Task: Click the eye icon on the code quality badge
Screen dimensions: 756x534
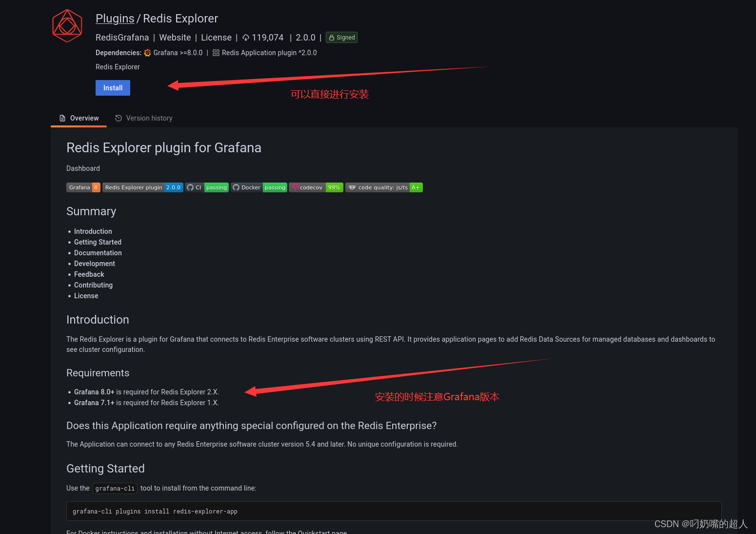Action: pos(353,187)
